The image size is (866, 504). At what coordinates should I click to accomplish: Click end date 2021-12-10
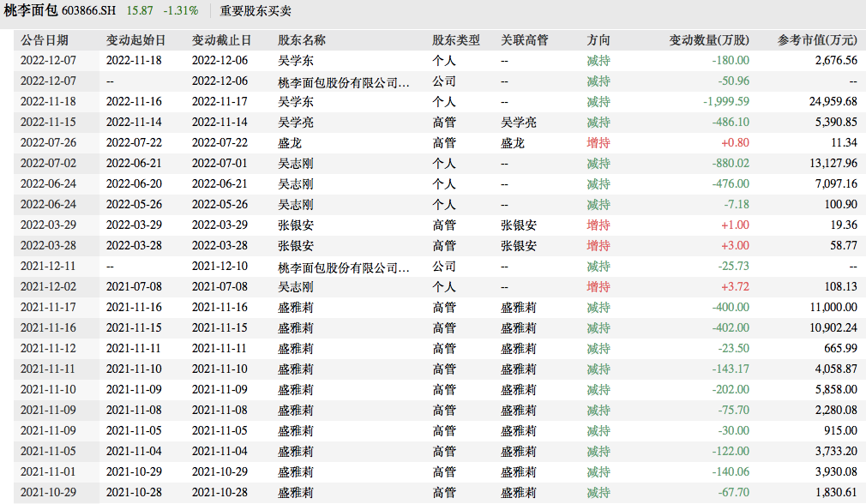220,266
